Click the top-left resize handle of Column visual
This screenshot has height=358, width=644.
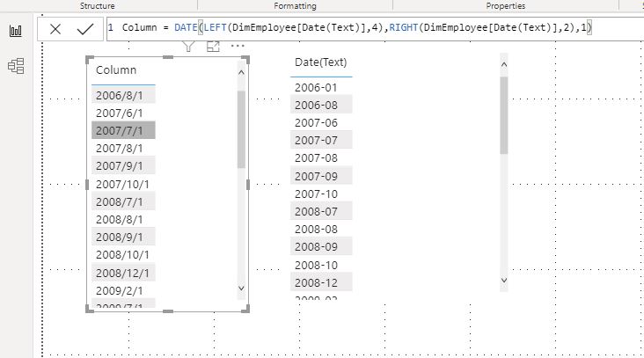tap(89, 60)
